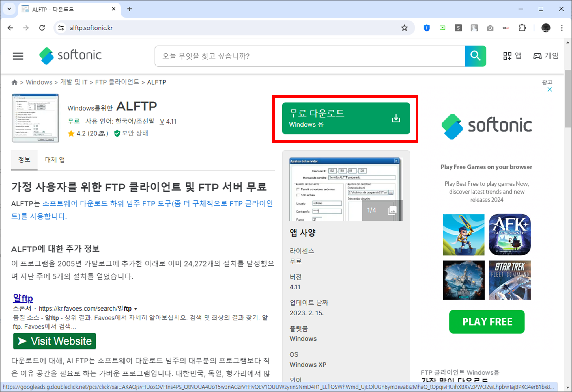Viewport: 572px width, 392px height.
Task: Switch to the 대체 앱 tab
Action: [x=55, y=159]
